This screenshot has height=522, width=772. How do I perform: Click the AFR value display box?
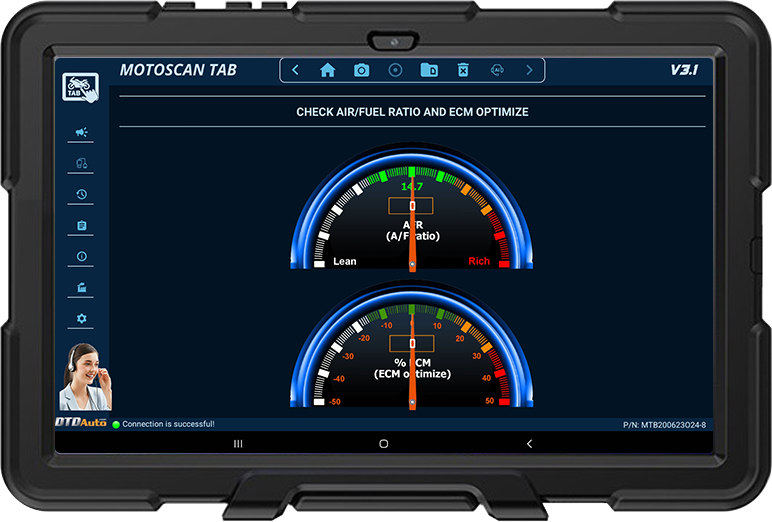[411, 205]
